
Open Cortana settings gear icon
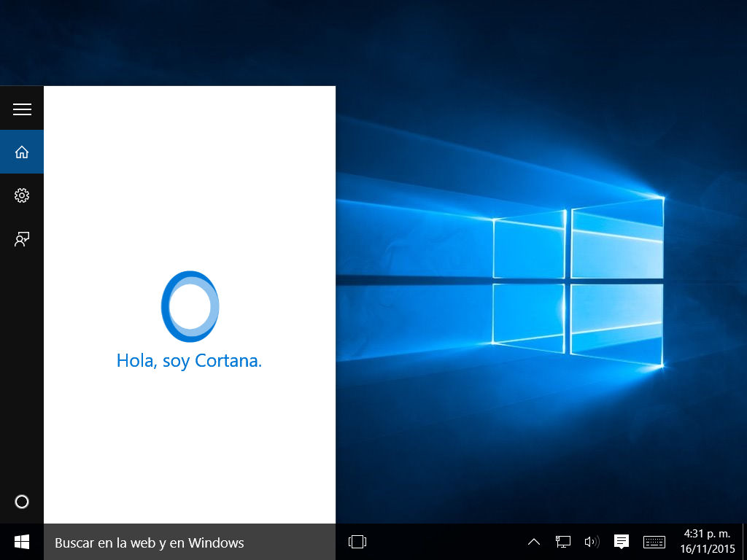(x=22, y=195)
